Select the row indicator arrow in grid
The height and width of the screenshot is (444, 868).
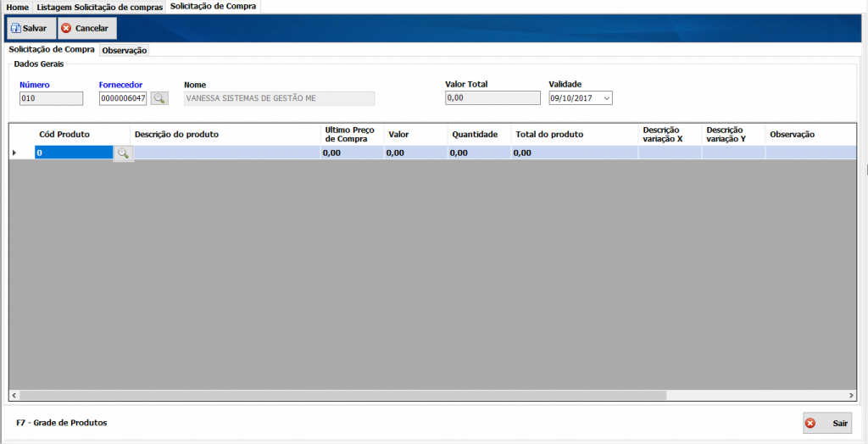click(14, 153)
